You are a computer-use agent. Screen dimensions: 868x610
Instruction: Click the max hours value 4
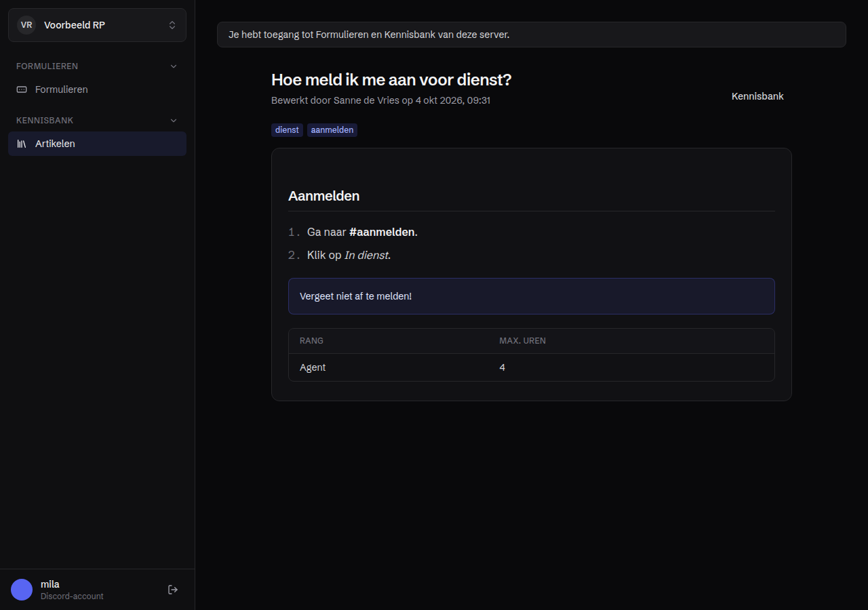(x=502, y=367)
